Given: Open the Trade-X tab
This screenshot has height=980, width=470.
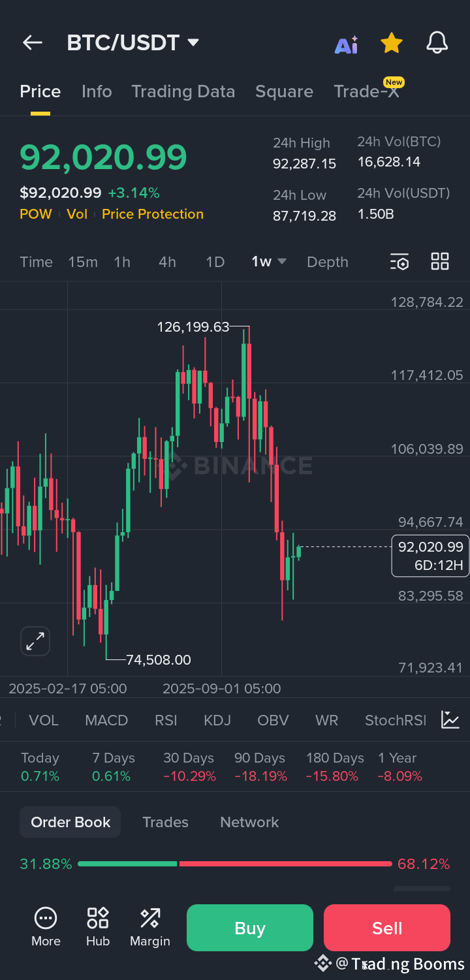Looking at the screenshot, I should [x=367, y=91].
